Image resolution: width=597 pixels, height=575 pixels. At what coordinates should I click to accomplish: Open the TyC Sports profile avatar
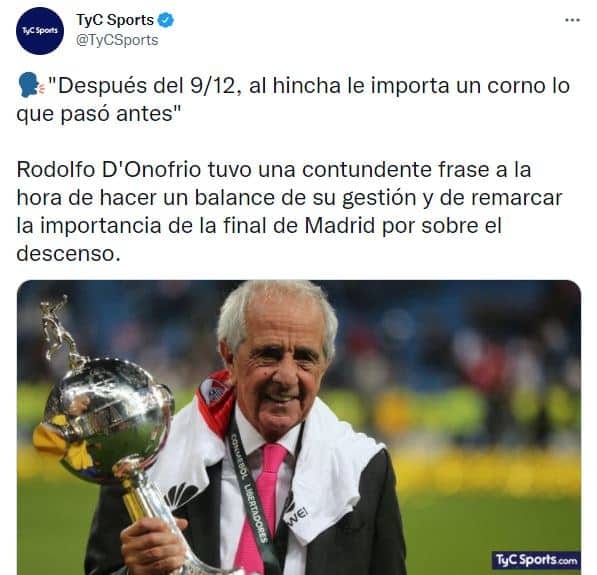(x=40, y=30)
